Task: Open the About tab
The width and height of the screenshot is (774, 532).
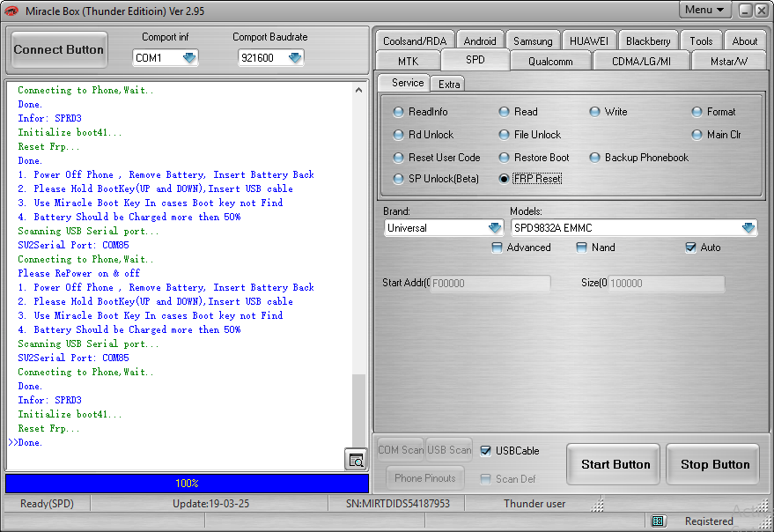Action: click(x=744, y=41)
